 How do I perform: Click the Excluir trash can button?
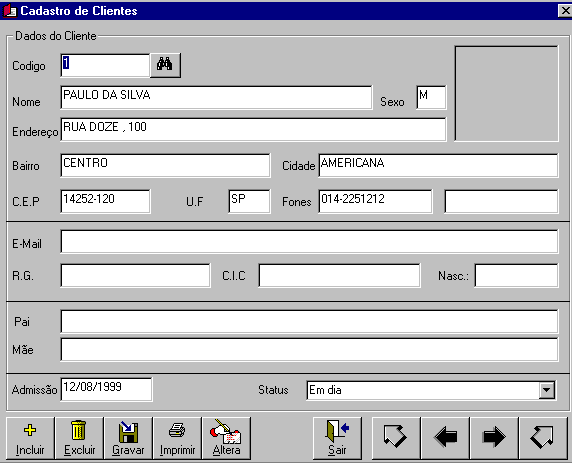tap(80, 438)
